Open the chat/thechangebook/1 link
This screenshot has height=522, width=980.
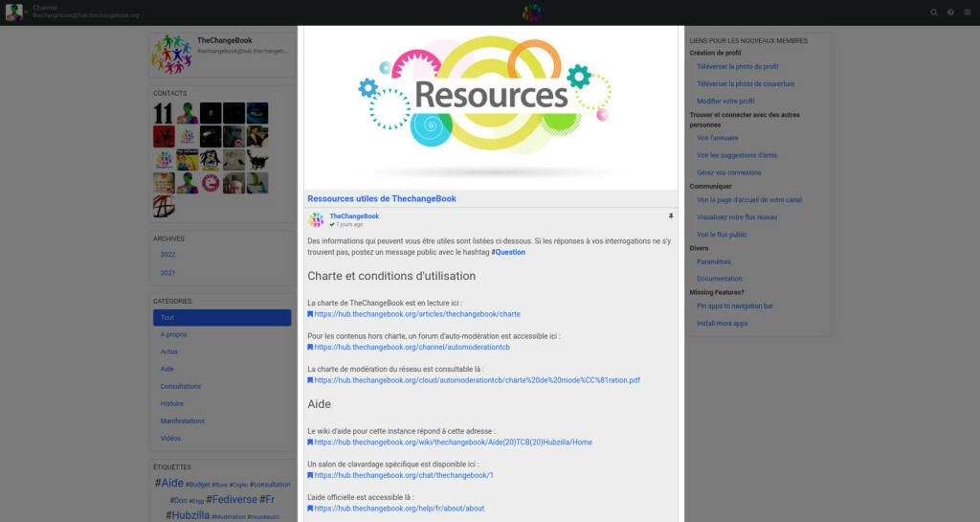point(404,476)
